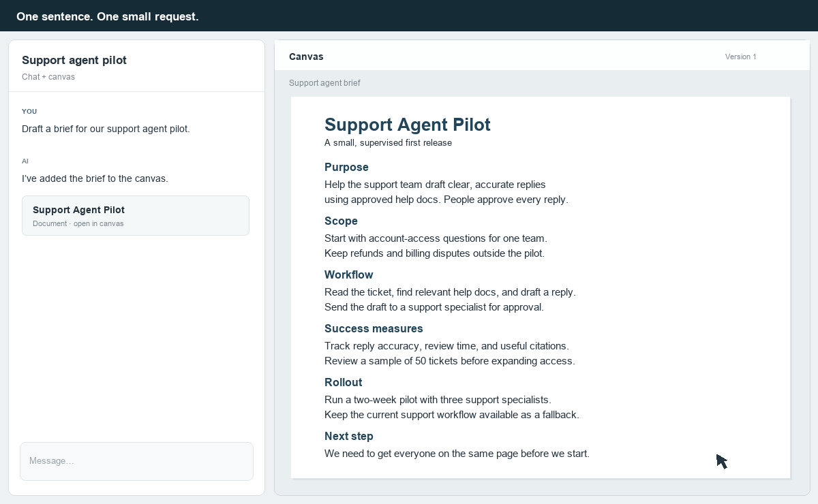Click the Scope section heading
The image size is (818, 504).
point(341,221)
